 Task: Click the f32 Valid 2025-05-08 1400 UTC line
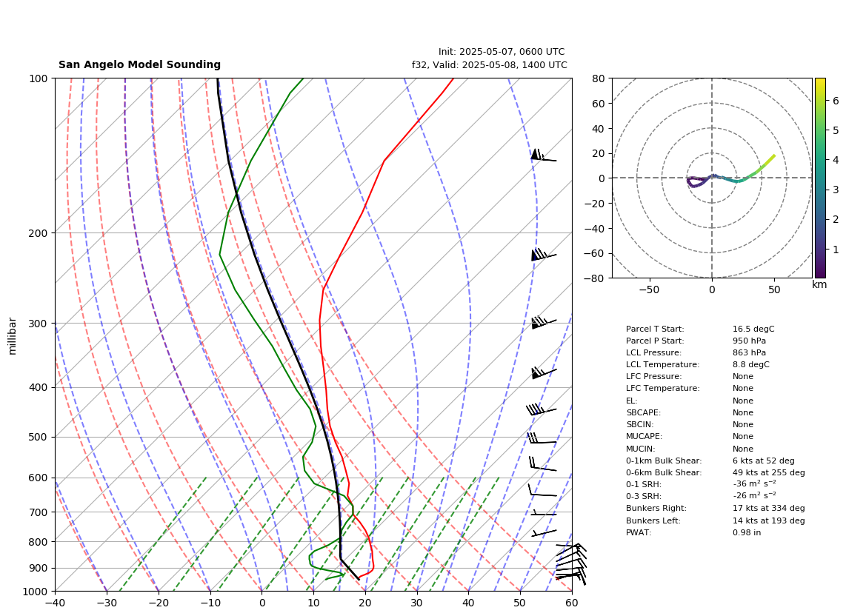(x=490, y=64)
